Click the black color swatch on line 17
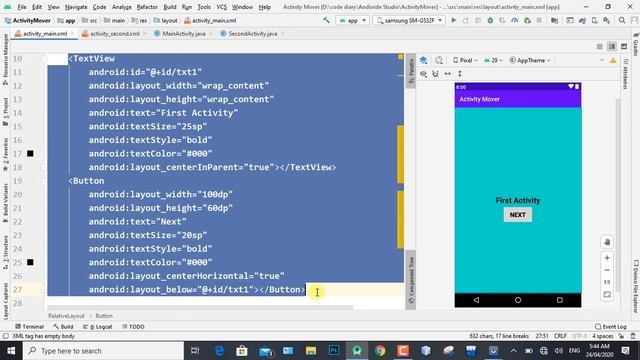 point(30,153)
